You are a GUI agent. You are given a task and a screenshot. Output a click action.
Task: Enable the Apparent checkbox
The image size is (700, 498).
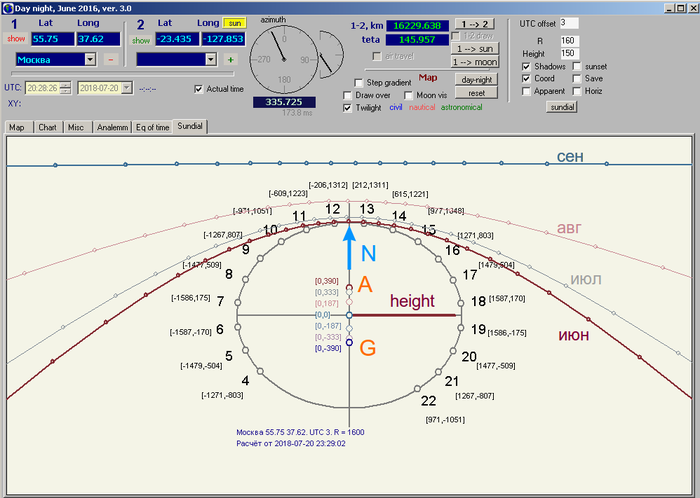526,91
